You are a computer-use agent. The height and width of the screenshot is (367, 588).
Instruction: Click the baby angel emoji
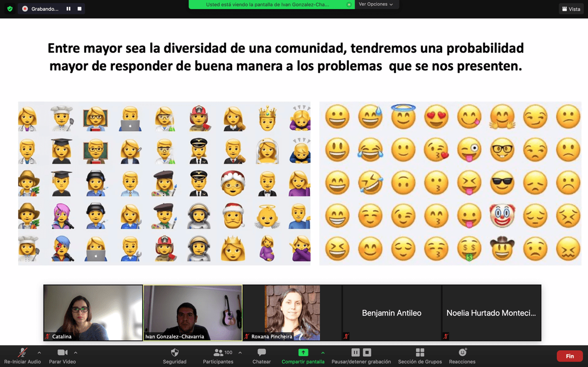[x=267, y=216]
